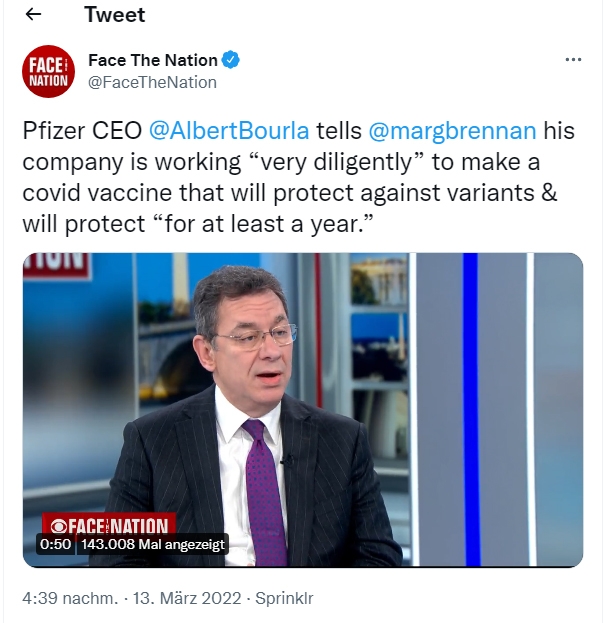The image size is (609, 623).
Task: Click the Tweet header title
Action: coord(114,15)
